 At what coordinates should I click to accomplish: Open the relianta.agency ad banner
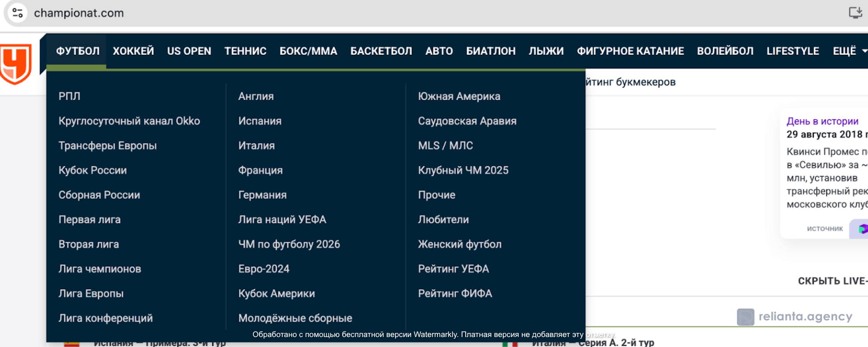[795, 316]
